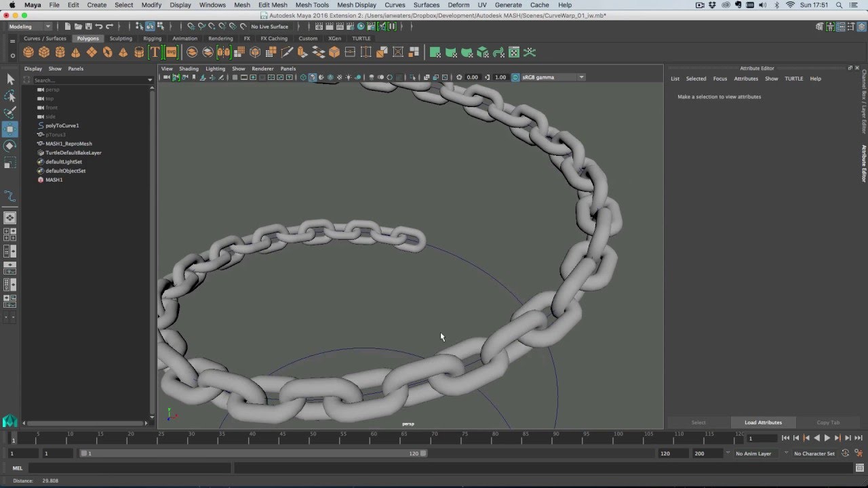
Task: Select polyToCurve1 in the outliner
Action: (62, 125)
